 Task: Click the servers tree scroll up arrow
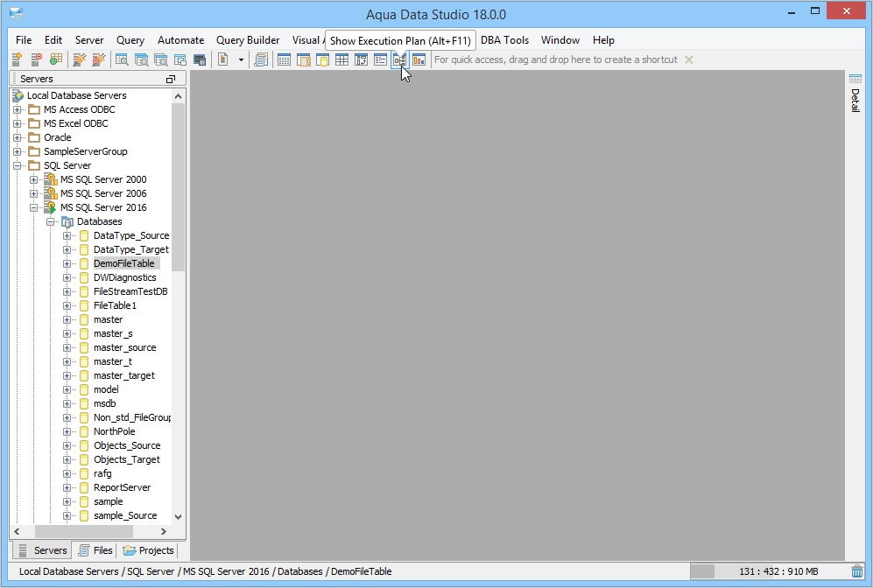click(x=178, y=96)
